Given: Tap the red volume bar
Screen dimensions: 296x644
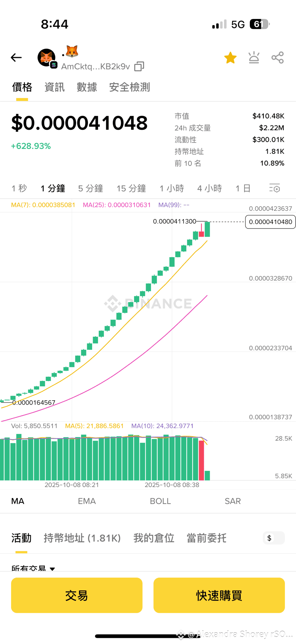Looking at the screenshot, I should [x=201, y=460].
